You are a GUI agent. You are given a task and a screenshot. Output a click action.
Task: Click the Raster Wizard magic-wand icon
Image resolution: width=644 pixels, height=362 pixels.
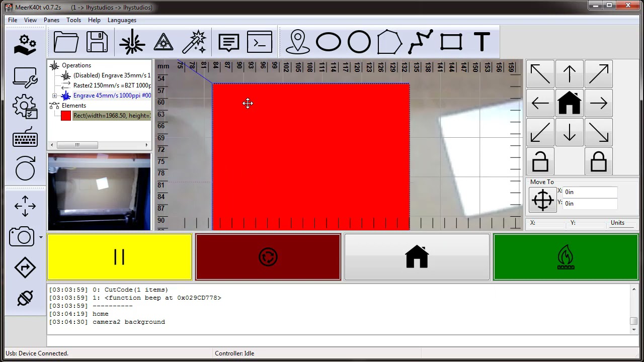[194, 42]
